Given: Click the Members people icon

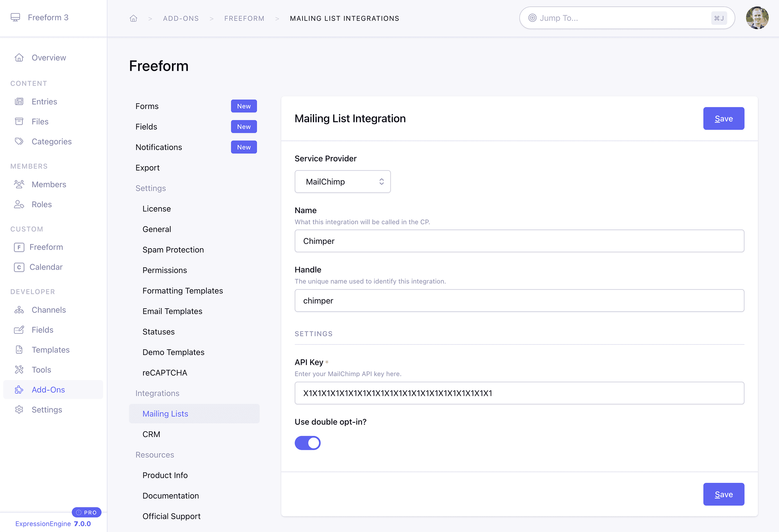Looking at the screenshot, I should pyautogui.click(x=19, y=184).
